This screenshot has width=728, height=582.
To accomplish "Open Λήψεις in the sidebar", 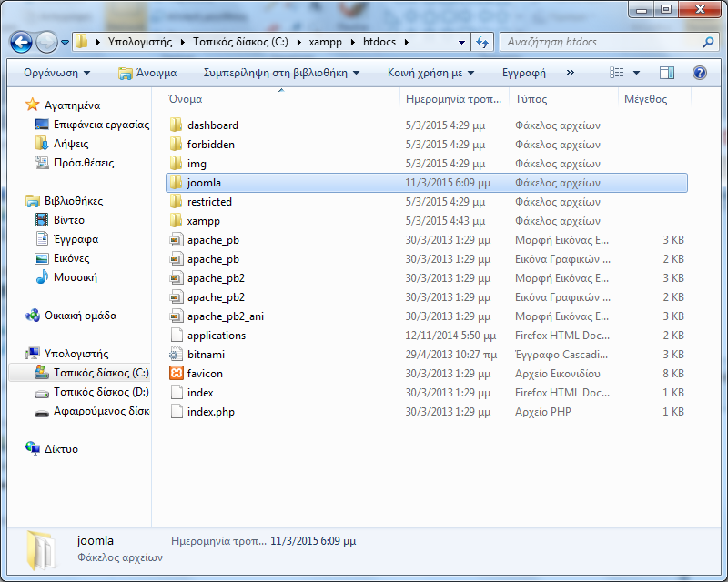I will [71, 144].
